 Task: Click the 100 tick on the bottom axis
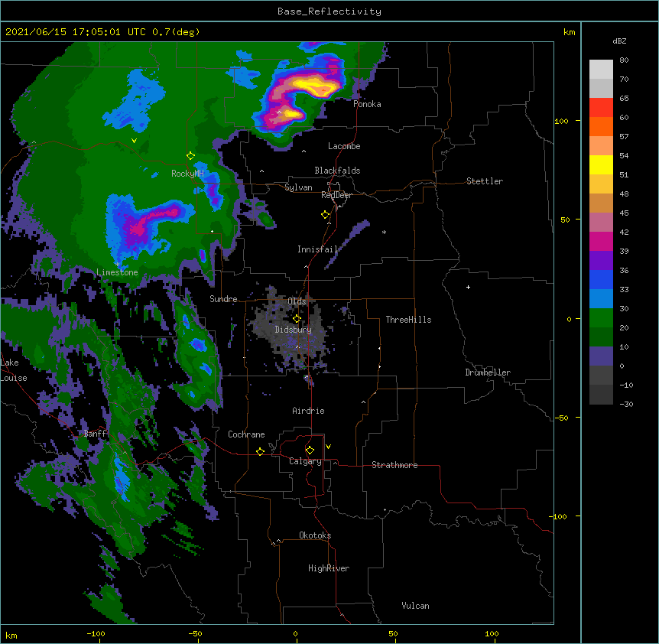pyautogui.click(x=492, y=633)
